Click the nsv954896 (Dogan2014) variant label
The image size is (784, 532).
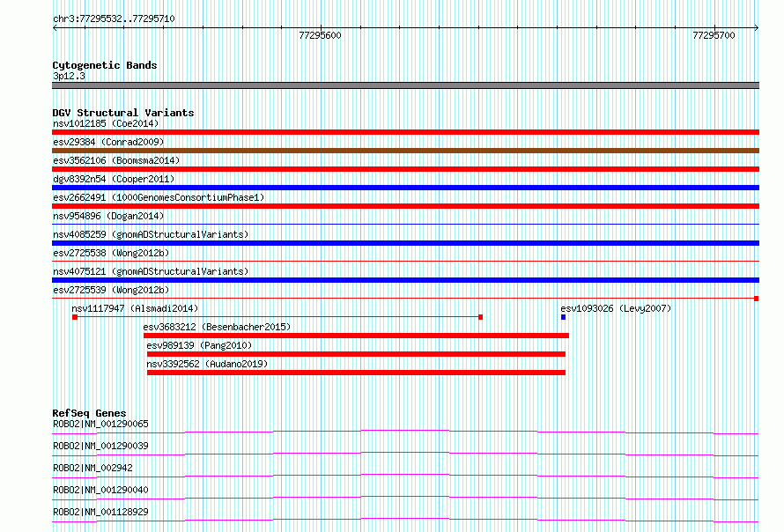[108, 216]
